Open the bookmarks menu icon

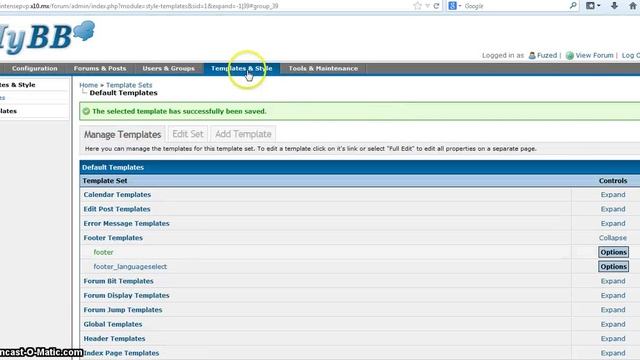click(590, 6)
